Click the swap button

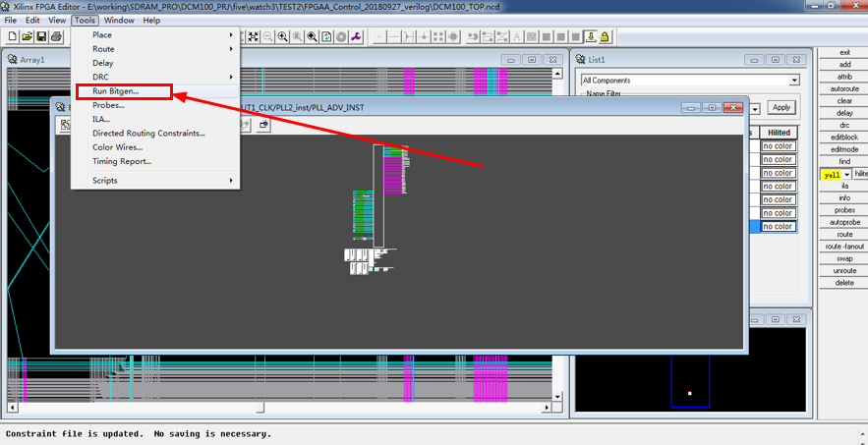pyautogui.click(x=844, y=259)
